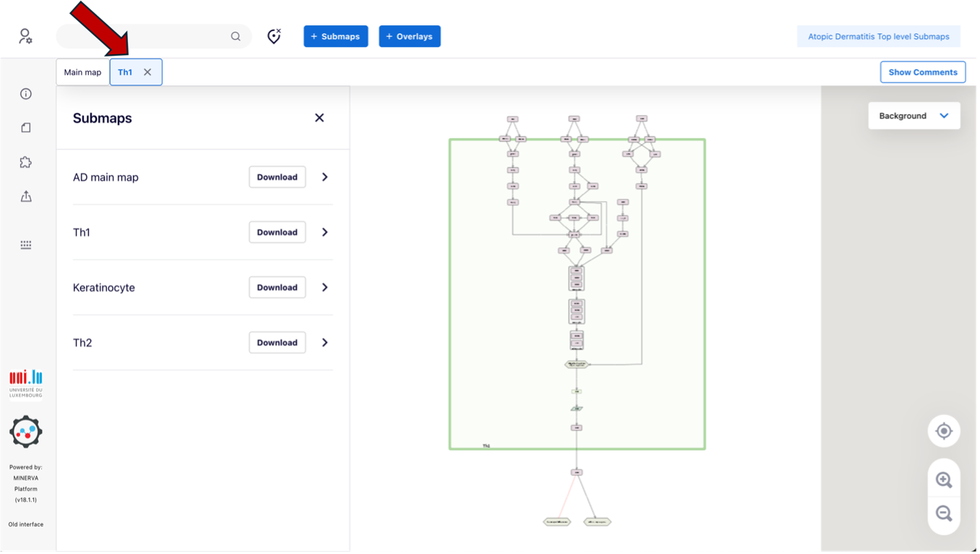Viewport: 980px width, 554px height.
Task: Expand the Th2 submap chevron
Action: 324,343
